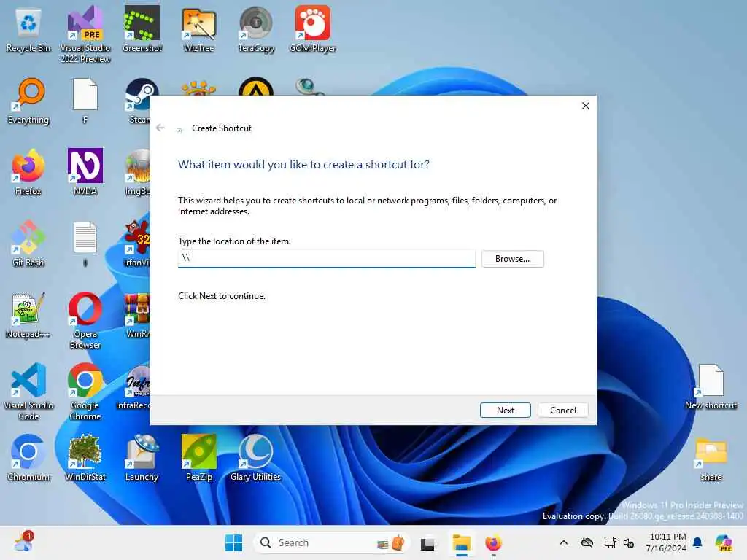The height and width of the screenshot is (560, 747).
Task: Focus the item location text field
Action: [x=326, y=258]
